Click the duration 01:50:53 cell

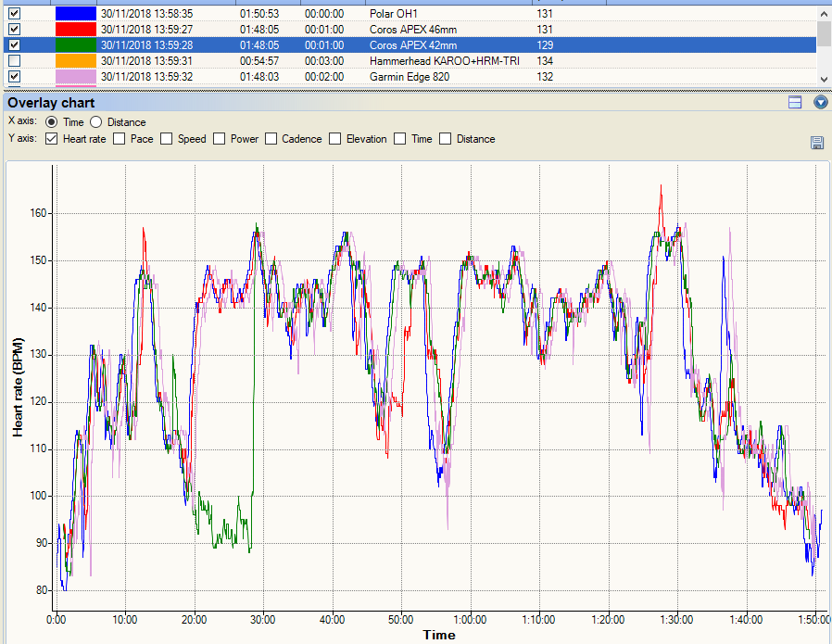point(258,13)
